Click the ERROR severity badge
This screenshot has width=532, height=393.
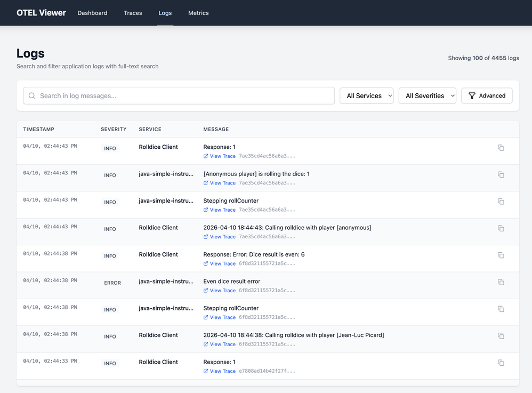(112, 283)
